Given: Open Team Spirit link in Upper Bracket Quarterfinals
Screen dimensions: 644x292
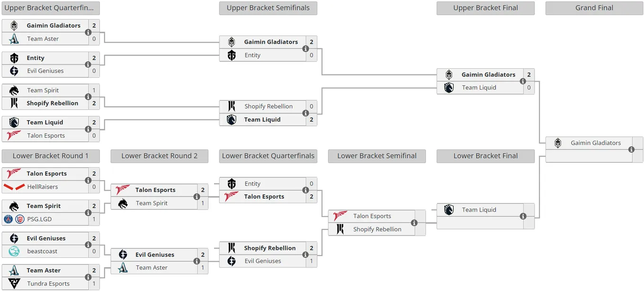Looking at the screenshot, I should pos(43,90).
